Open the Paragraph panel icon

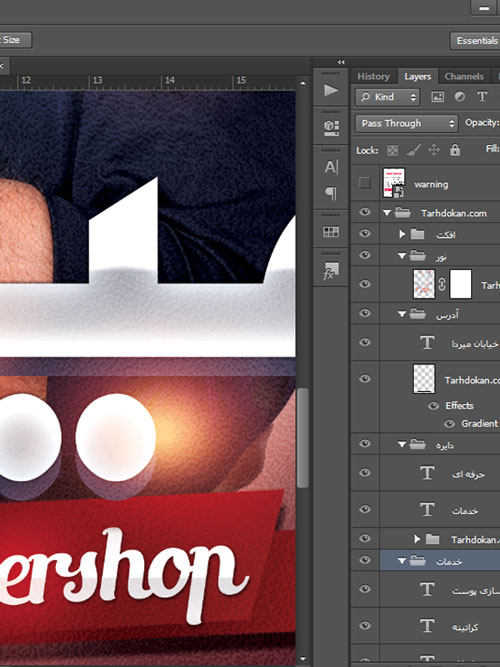(331, 193)
